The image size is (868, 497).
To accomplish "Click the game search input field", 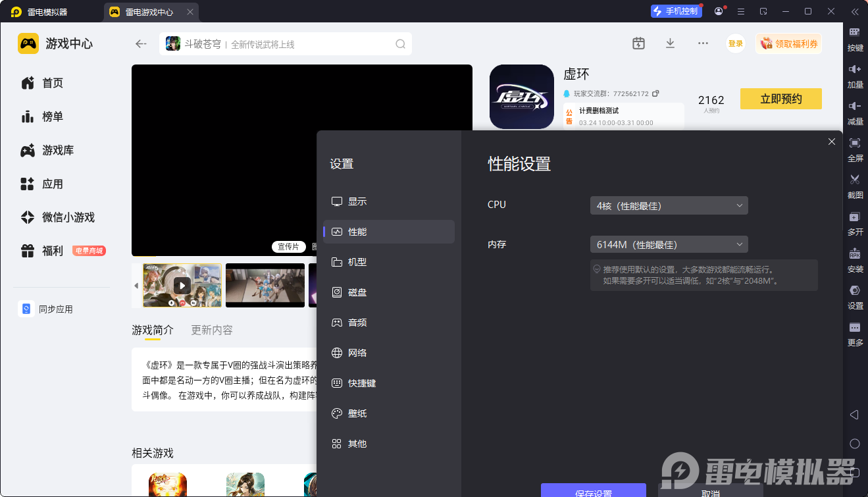I will 309,44.
